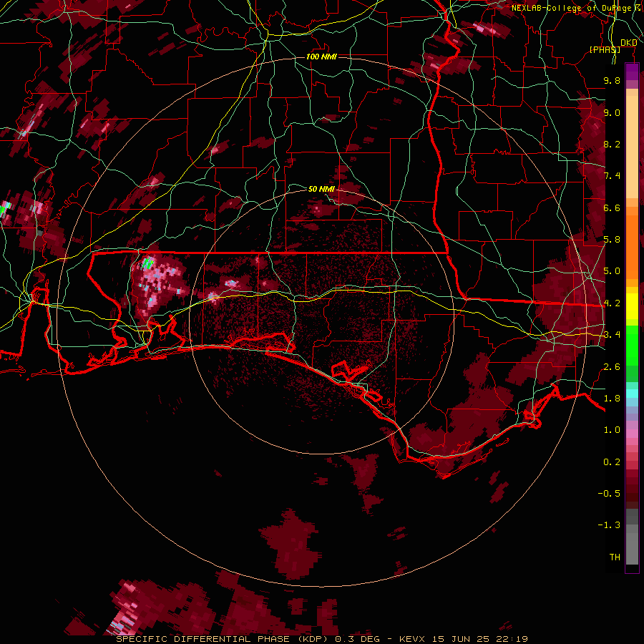Click the 4.2 scale value
This screenshot has width=644, height=644.
point(612,303)
